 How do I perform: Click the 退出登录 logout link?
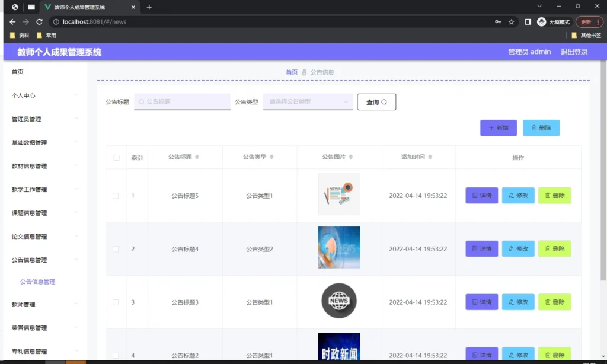click(574, 52)
